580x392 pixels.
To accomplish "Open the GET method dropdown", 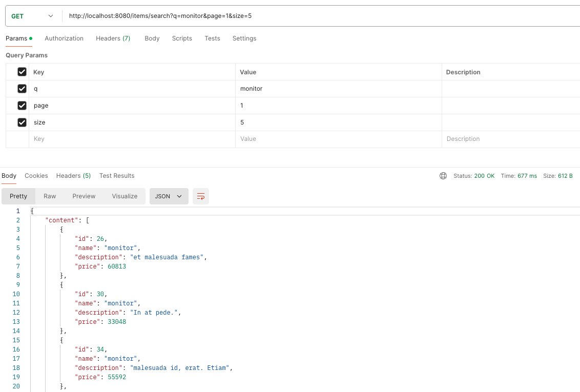I will (33, 16).
